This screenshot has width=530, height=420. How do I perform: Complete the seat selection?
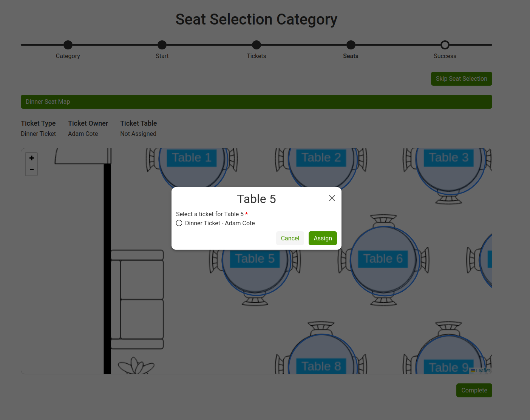coord(474,390)
